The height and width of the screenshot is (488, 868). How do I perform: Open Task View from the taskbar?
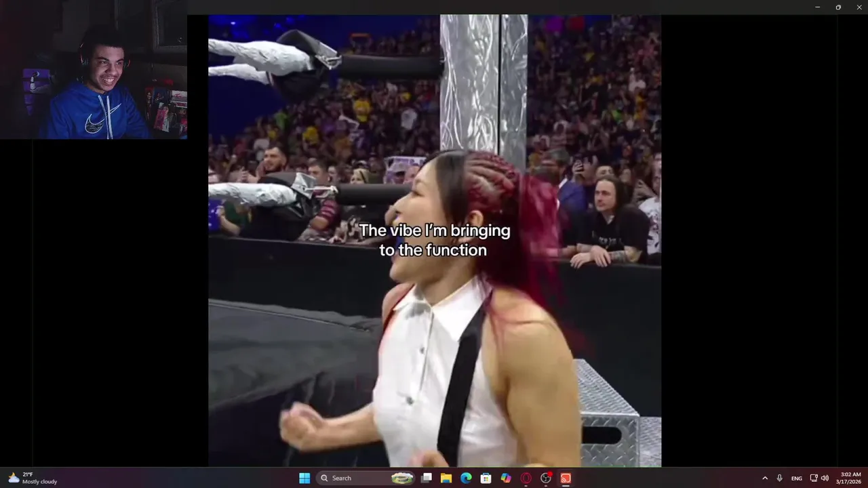point(427,478)
